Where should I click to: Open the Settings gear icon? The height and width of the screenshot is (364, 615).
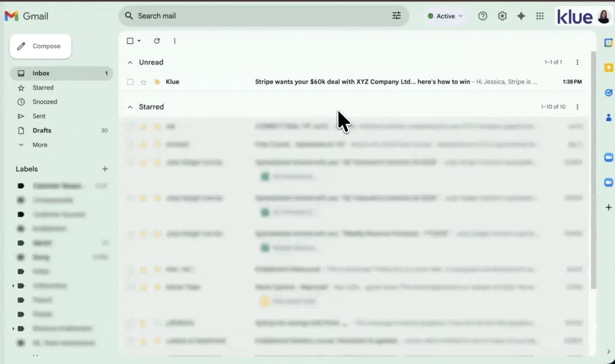point(502,16)
